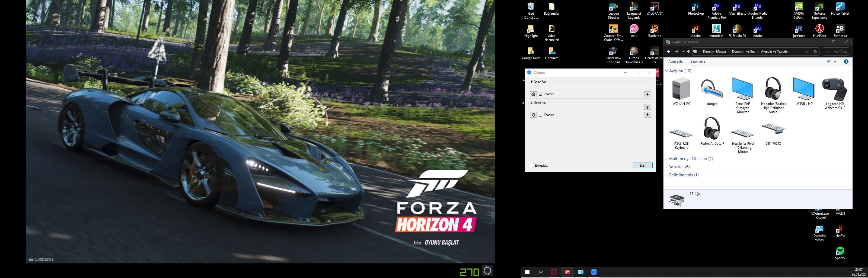Select the Genel PnP Olmayan Monitör device
The image size is (868, 278).
pos(743,96)
